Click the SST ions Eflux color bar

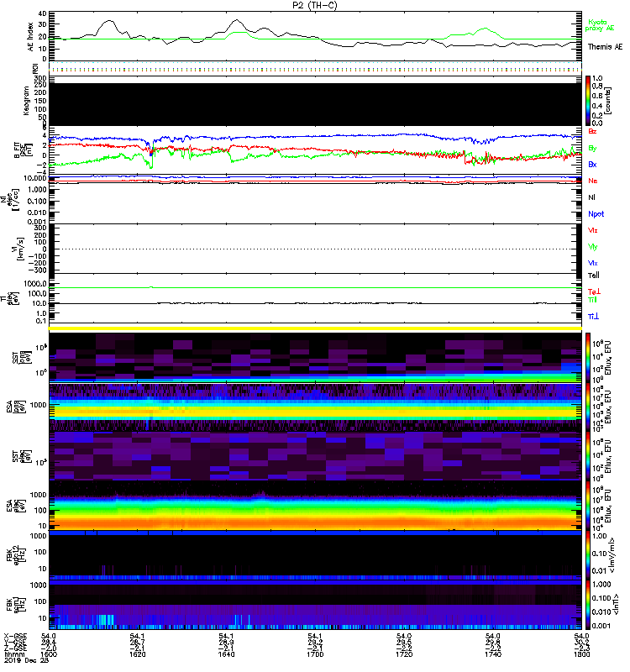tap(588, 358)
